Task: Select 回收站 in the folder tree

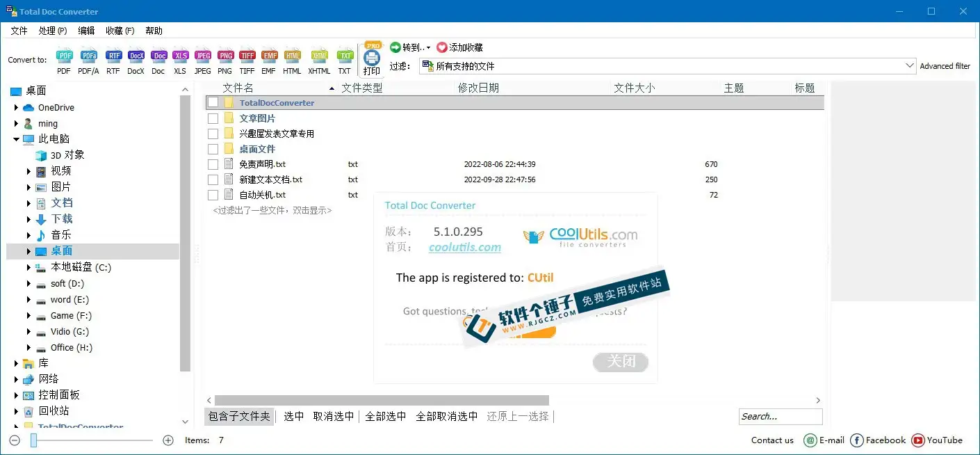Action: (54, 410)
